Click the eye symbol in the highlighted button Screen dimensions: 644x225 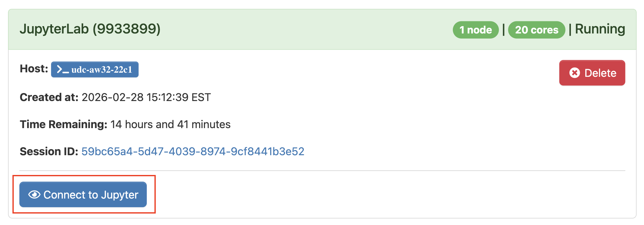(34, 194)
